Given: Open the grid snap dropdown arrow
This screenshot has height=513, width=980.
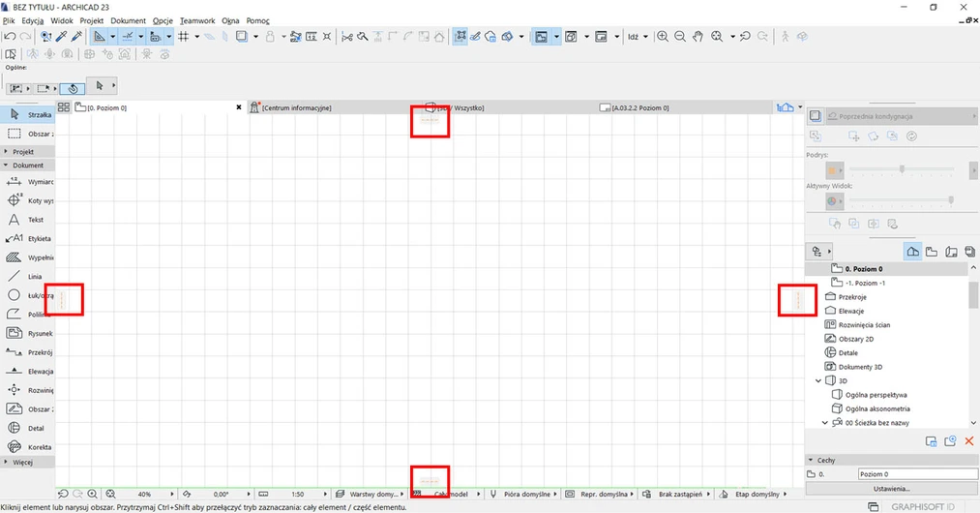Looking at the screenshot, I should pos(197,36).
